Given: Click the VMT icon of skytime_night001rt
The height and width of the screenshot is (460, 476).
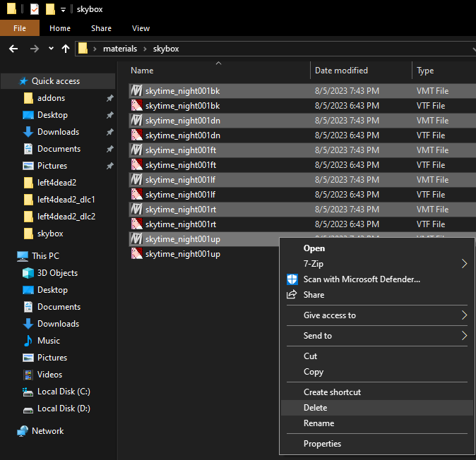Looking at the screenshot, I should [136, 210].
